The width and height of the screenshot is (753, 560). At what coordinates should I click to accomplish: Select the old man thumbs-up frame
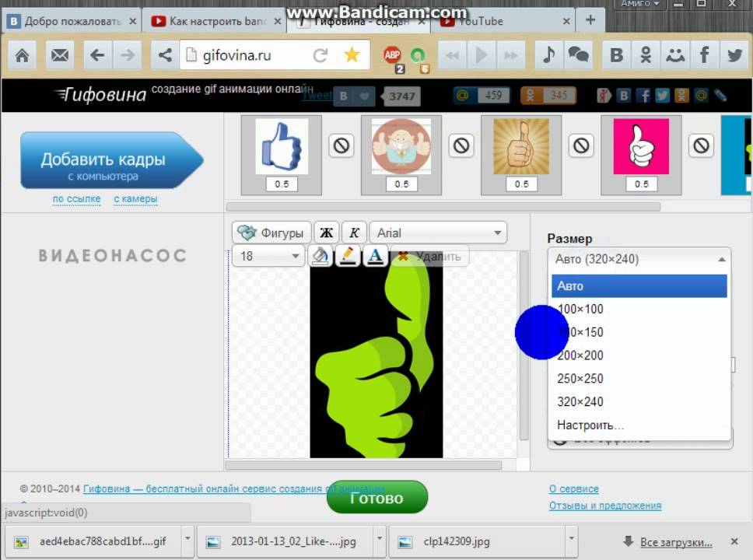[401, 146]
